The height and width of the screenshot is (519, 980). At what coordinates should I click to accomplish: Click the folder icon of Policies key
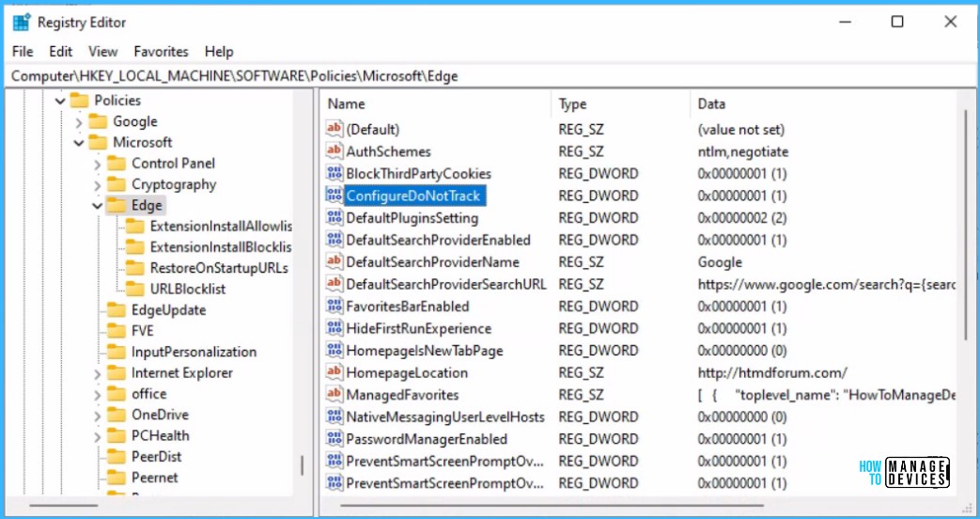(79, 100)
